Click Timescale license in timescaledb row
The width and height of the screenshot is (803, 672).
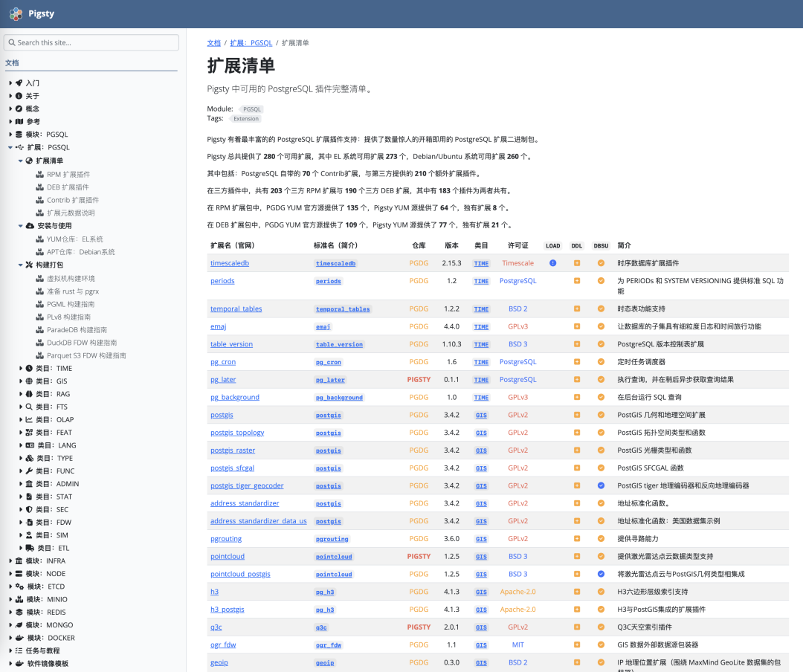(x=517, y=263)
